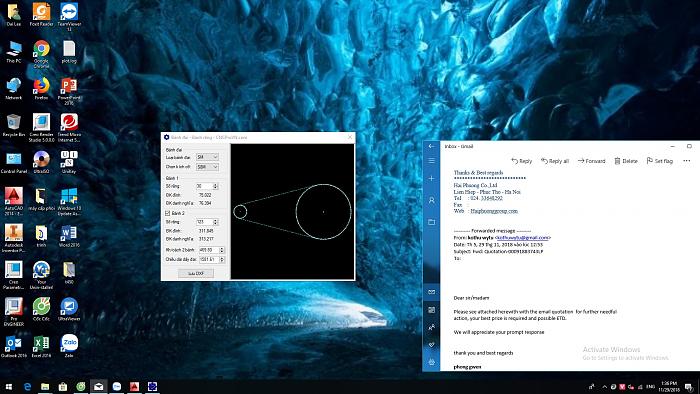Select the Your Uninstaller desktop shortcut
700x394 pixels.
[x=41, y=275]
